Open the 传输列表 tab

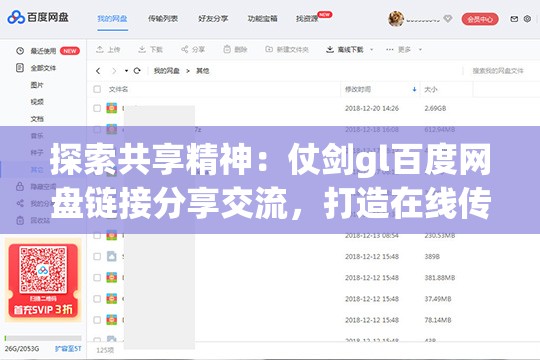point(163,19)
